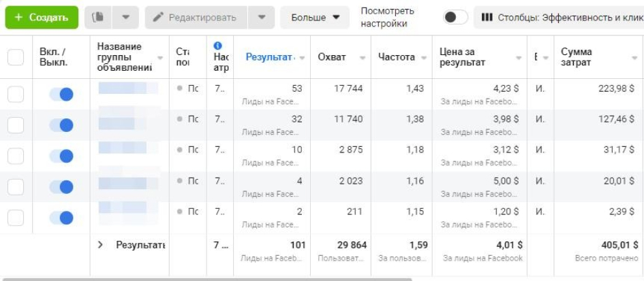
Task: Open the dropdown arrow next to duplicate icon
Action: pyautogui.click(x=125, y=17)
